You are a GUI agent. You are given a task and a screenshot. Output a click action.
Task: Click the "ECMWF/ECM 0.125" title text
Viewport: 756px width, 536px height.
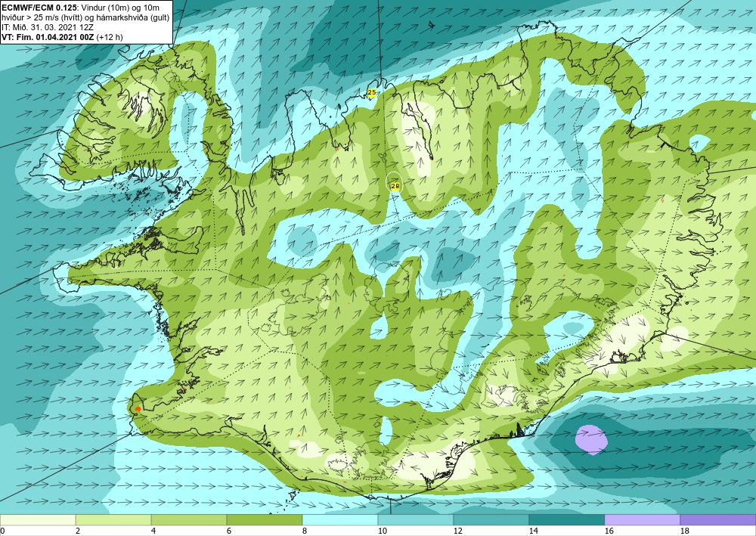point(39,7)
